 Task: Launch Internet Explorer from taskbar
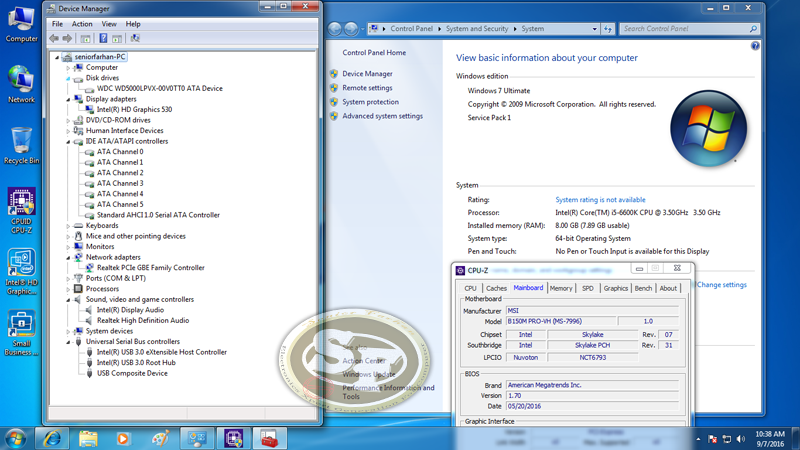(x=52, y=438)
